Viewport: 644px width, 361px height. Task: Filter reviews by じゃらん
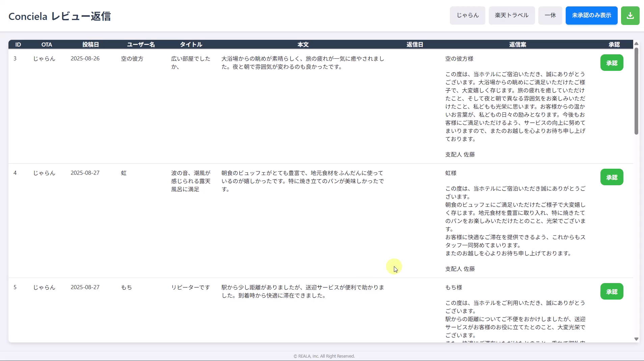tap(467, 16)
